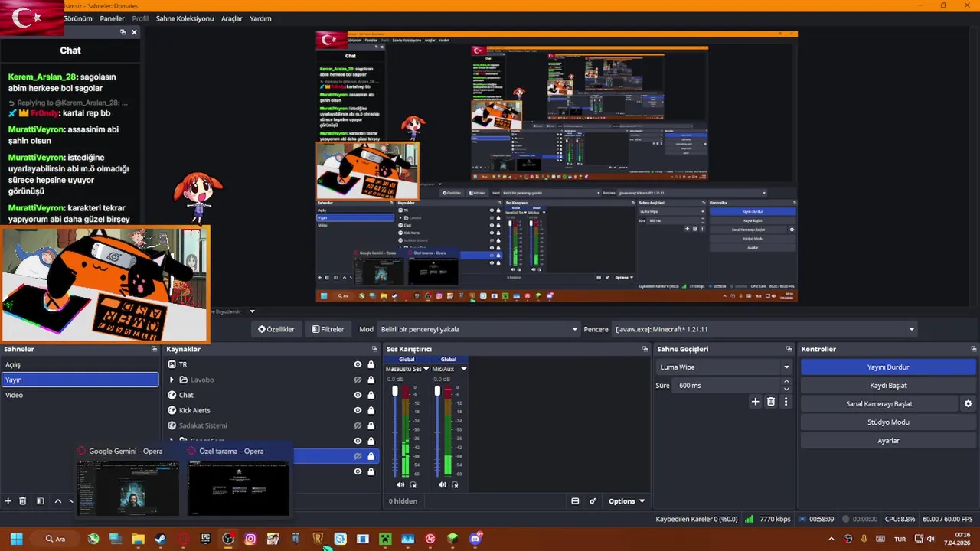The width and height of the screenshot is (980, 551).
Task: Open Steam from the taskbar
Action: 160,539
